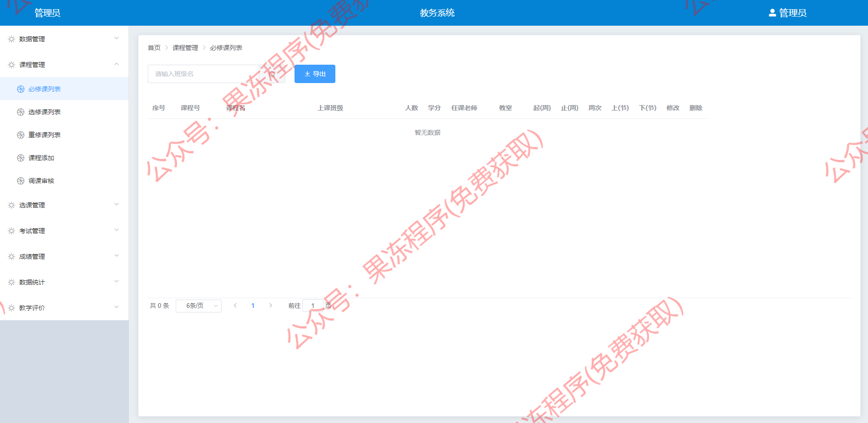Click the 共 0 条 total count text
The image size is (868, 423).
tap(160, 306)
